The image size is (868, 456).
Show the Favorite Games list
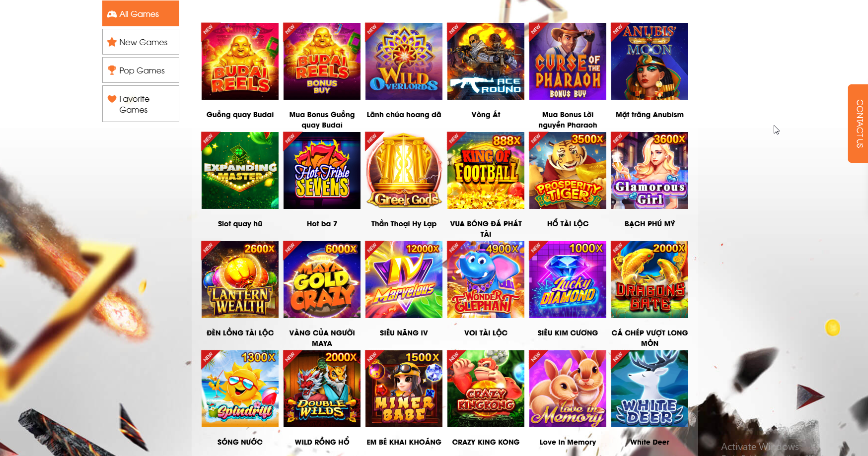[141, 104]
